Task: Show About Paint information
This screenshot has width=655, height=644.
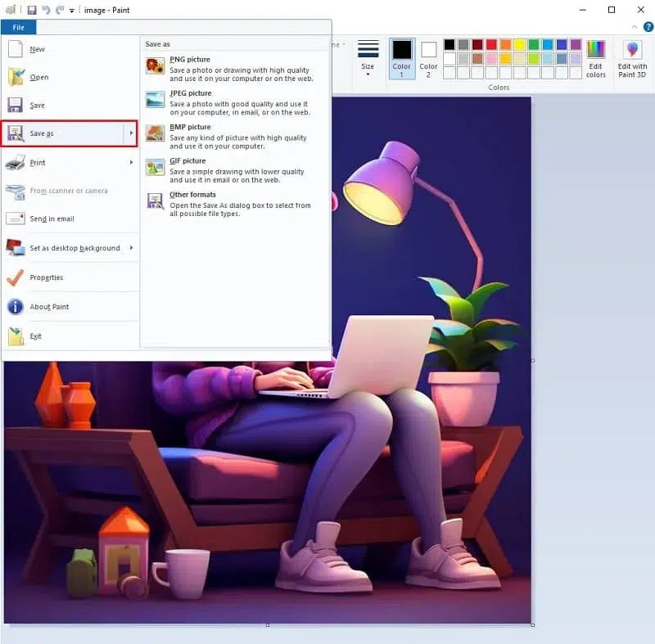Action: [70, 307]
